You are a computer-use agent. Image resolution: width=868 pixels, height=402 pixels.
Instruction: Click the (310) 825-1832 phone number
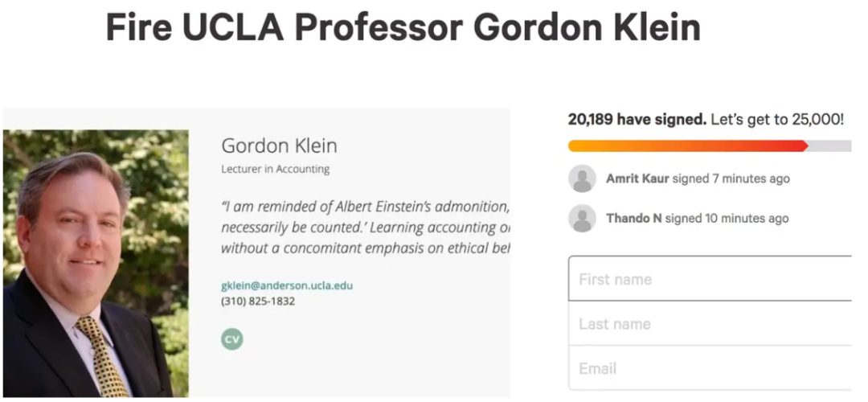click(x=258, y=301)
